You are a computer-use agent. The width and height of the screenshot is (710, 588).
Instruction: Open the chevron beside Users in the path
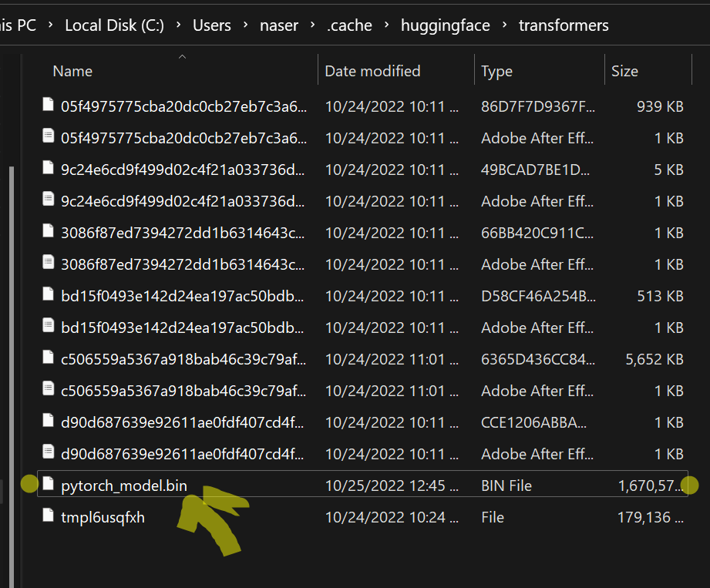pyautogui.click(x=246, y=25)
